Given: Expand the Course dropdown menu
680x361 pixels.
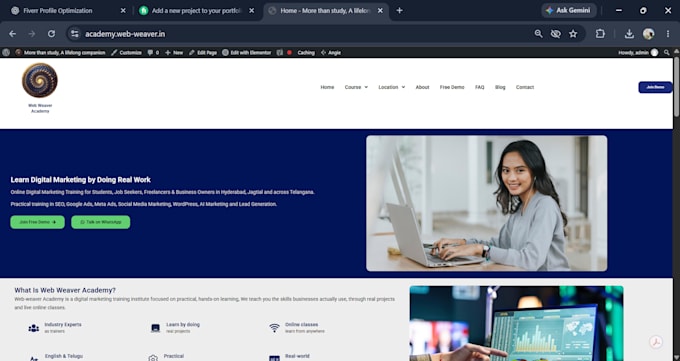Looking at the screenshot, I should click(356, 87).
